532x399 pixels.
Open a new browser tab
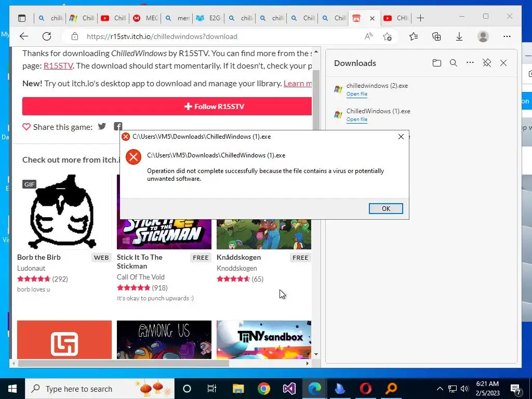(420, 18)
